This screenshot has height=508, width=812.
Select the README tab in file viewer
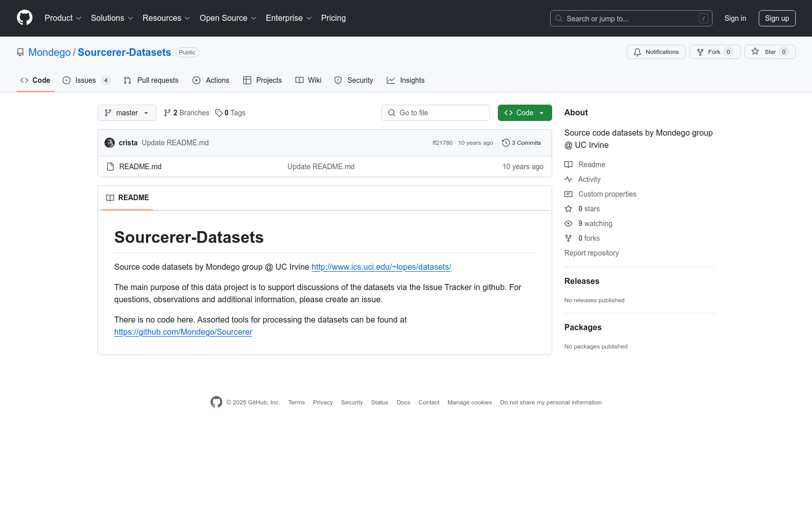click(x=127, y=198)
